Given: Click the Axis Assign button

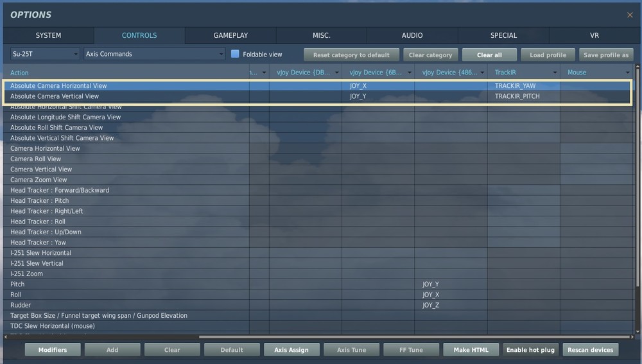Looking at the screenshot, I should [291, 350].
